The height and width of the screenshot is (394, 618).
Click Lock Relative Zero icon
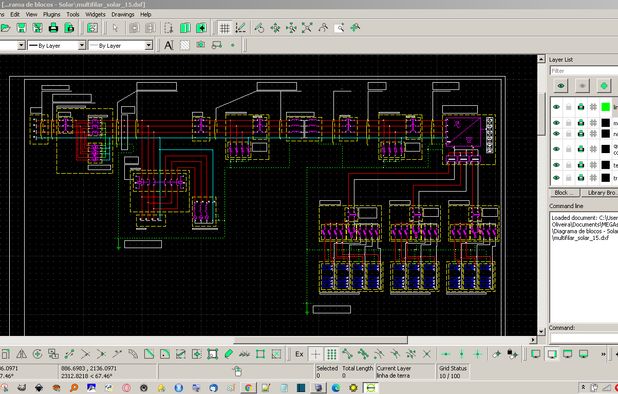tap(512, 354)
